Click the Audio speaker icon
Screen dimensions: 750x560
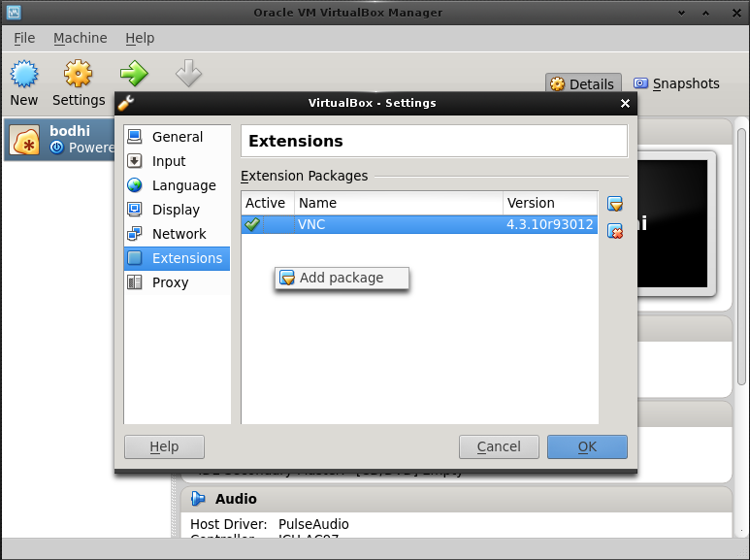point(198,499)
